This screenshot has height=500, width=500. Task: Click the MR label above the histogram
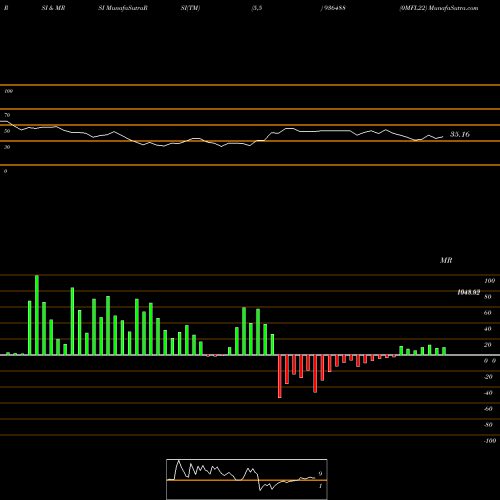pos(446,260)
